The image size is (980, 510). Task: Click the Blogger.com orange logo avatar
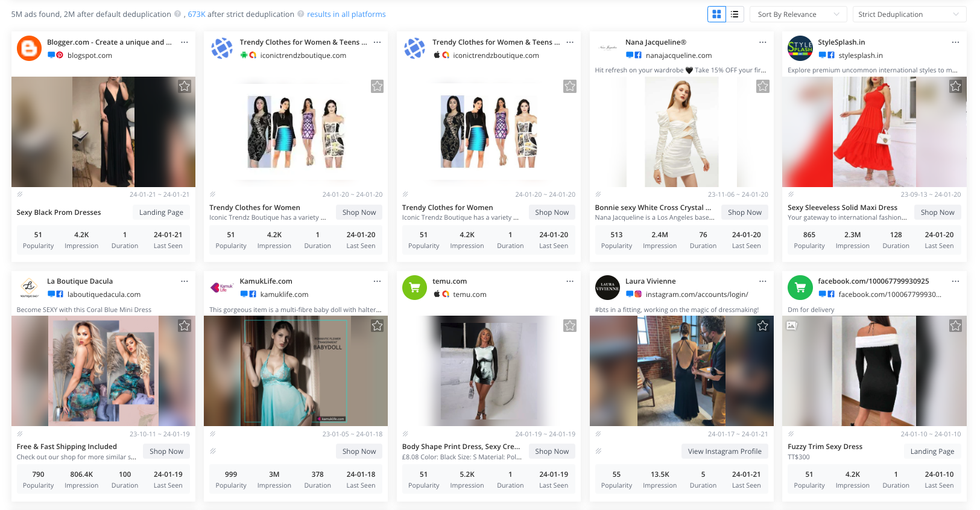click(x=29, y=48)
